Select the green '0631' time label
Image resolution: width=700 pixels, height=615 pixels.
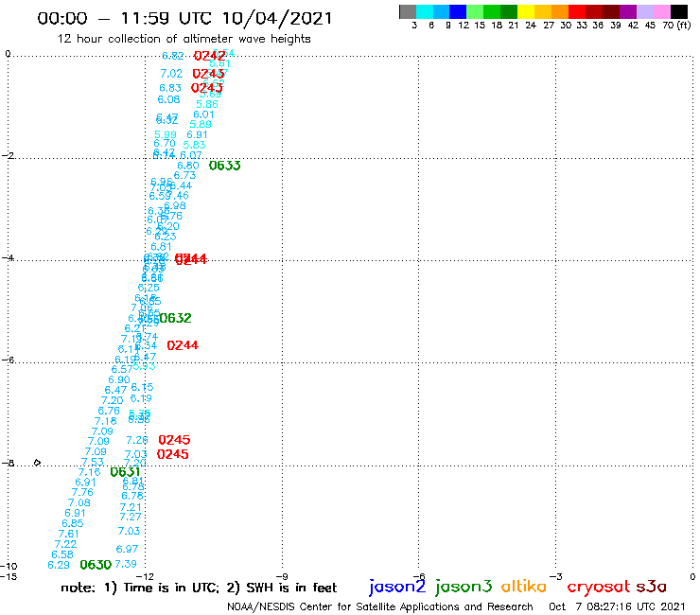[126, 472]
